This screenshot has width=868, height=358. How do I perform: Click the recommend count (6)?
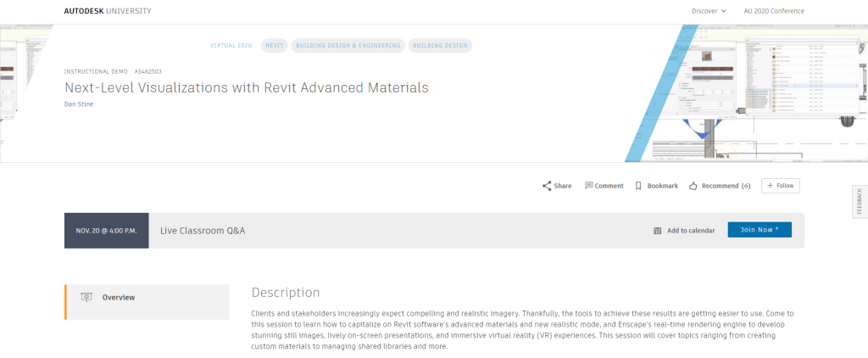click(x=746, y=186)
